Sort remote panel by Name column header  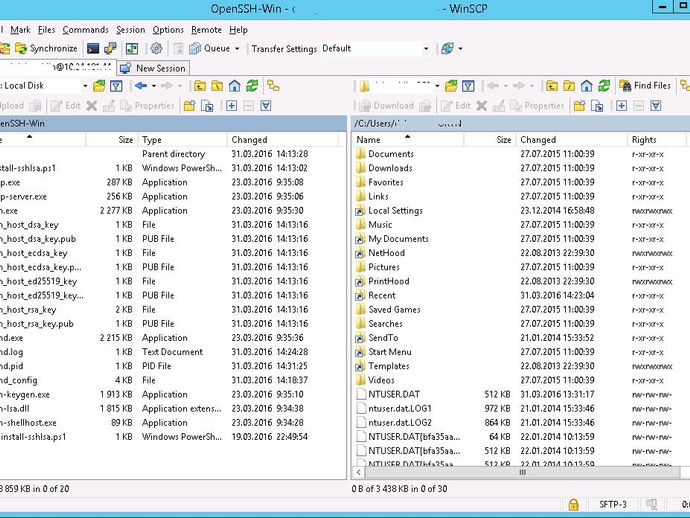click(408, 140)
